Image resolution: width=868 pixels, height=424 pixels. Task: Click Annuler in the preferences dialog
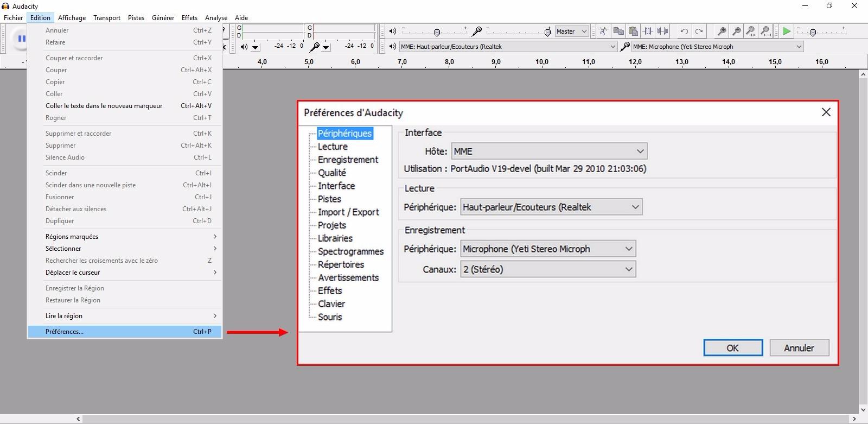799,348
